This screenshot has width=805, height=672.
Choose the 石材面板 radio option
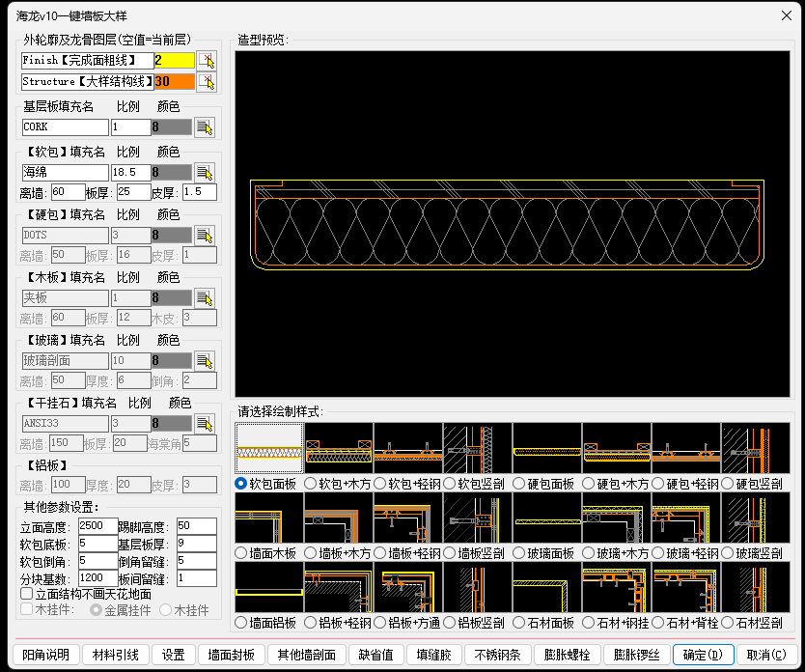coord(519,623)
